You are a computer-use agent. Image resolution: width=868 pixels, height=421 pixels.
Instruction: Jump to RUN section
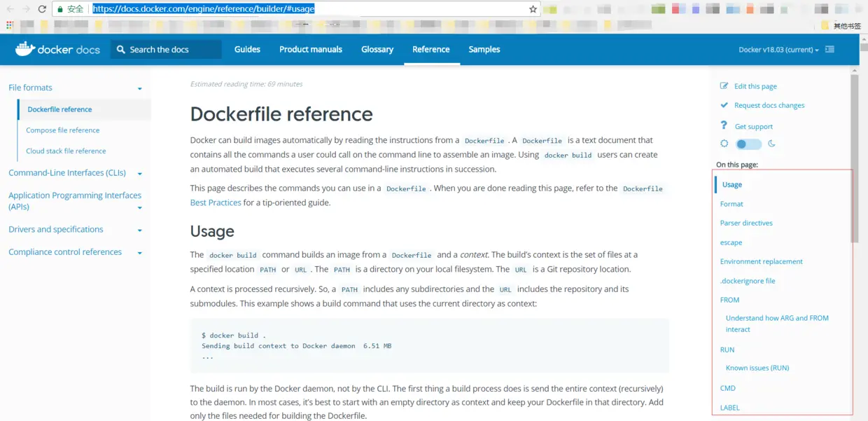727,350
